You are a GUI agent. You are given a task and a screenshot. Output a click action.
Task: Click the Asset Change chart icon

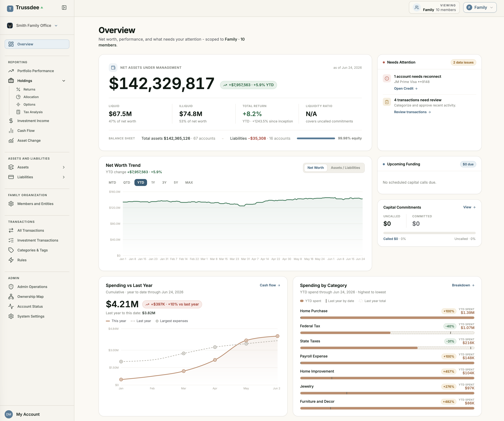11,140
